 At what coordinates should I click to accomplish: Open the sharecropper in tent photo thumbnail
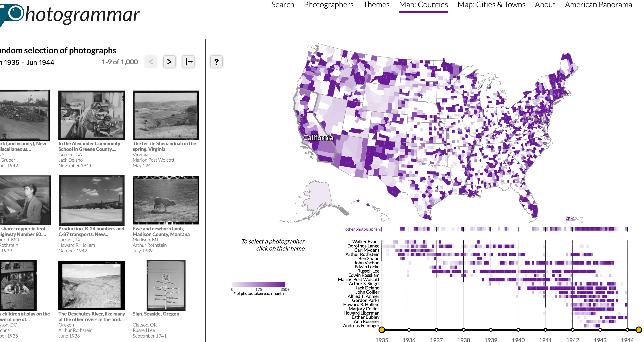pos(25,200)
